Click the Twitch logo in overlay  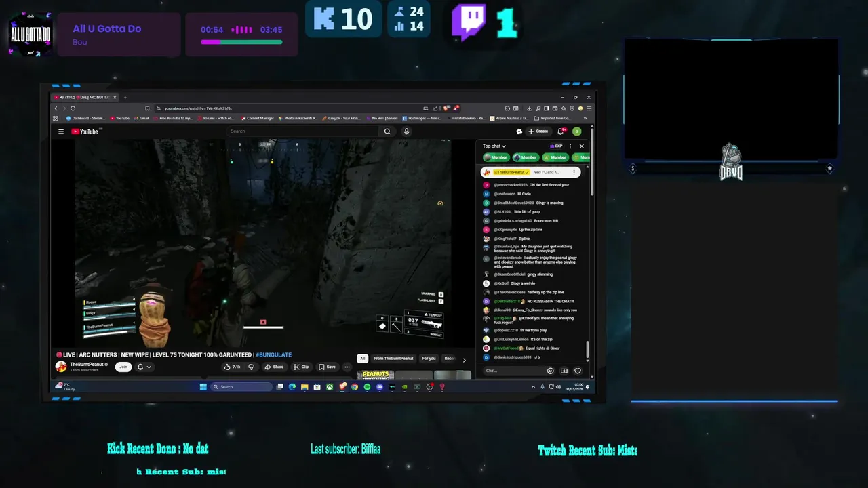pos(469,21)
